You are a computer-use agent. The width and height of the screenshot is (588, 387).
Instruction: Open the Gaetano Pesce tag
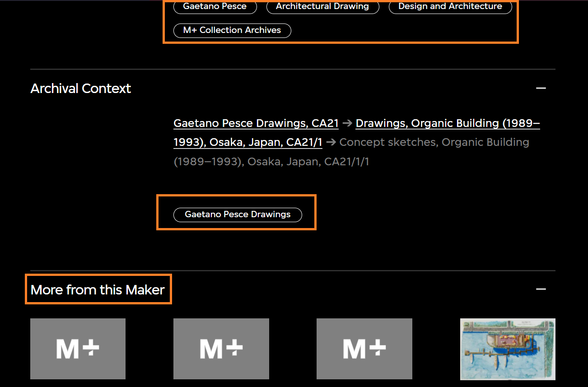click(x=215, y=7)
